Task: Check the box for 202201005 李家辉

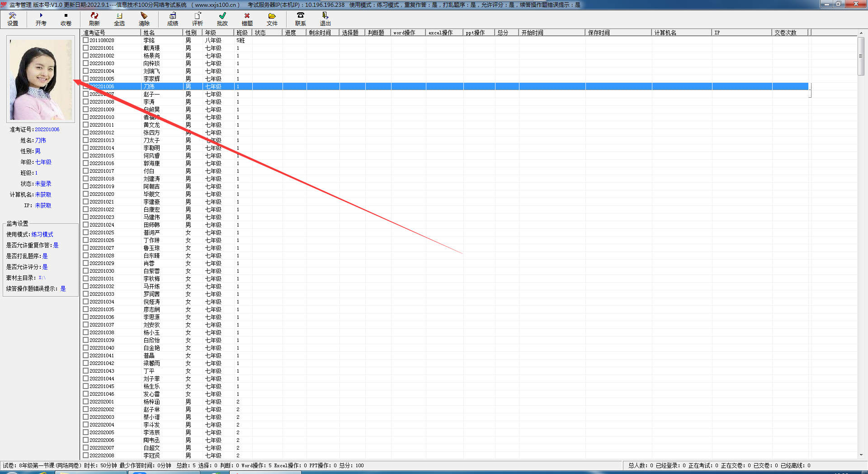Action: point(86,79)
